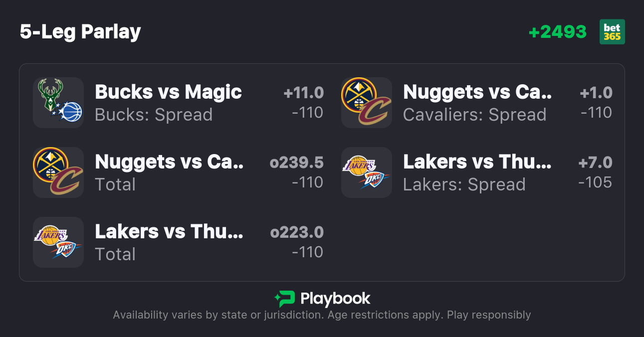Click the Lakers +7.0 spread value
The width and height of the screenshot is (644, 337).
coord(595,163)
